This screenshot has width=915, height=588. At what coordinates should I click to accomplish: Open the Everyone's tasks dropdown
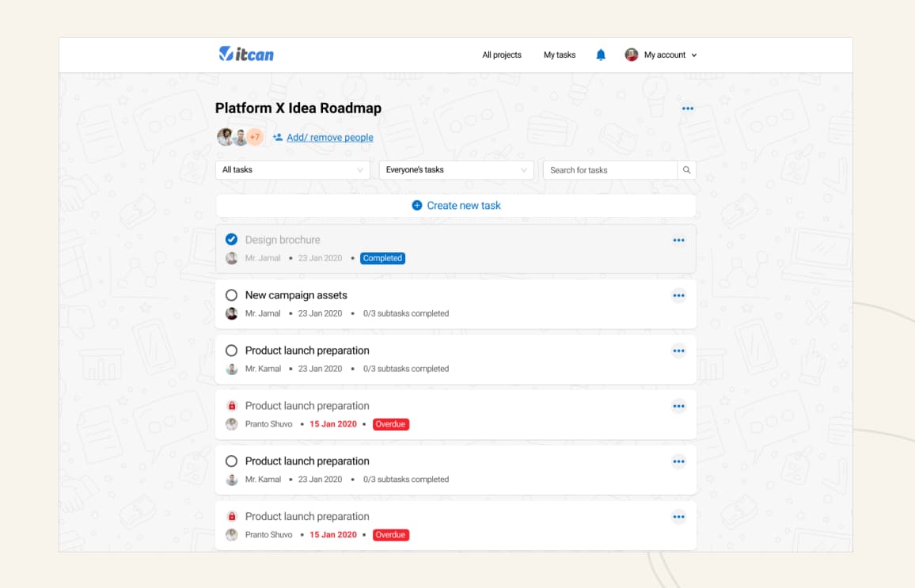[456, 169]
